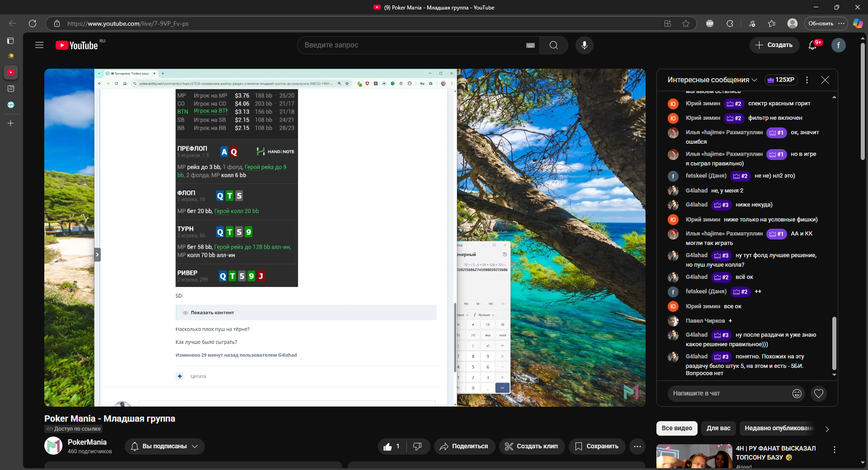
Task: Open emoji picker in chat
Action: [797, 394]
